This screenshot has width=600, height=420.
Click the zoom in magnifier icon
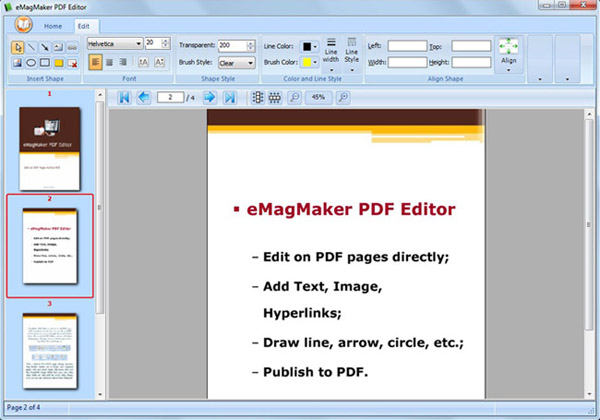point(343,98)
